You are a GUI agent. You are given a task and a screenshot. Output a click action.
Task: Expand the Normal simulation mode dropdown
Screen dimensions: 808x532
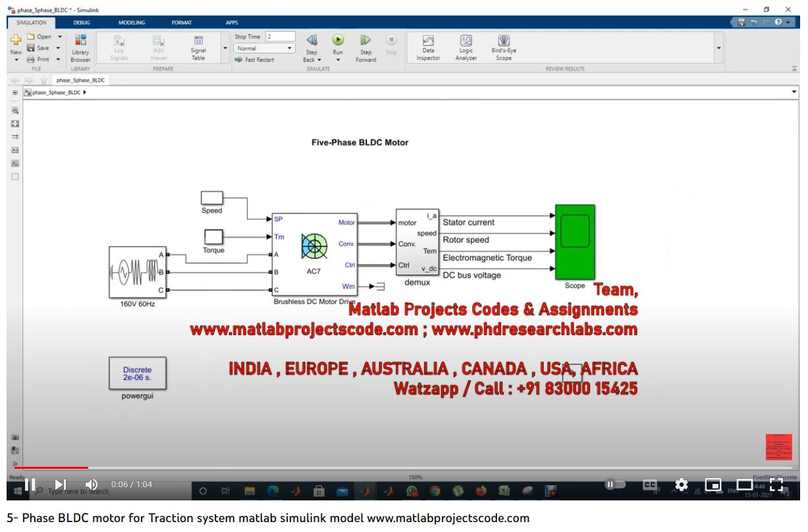point(290,48)
